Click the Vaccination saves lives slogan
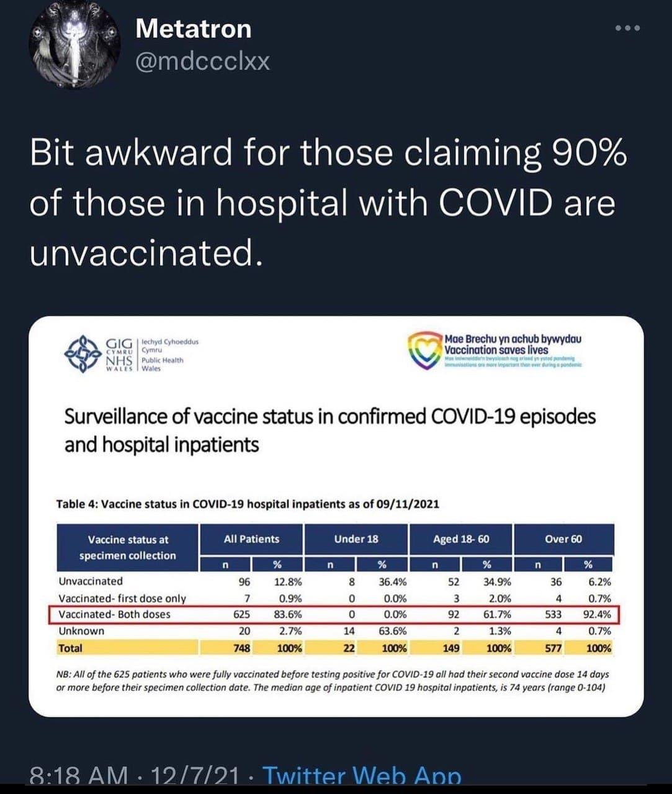Screen dimensions: 672x794 (496, 350)
